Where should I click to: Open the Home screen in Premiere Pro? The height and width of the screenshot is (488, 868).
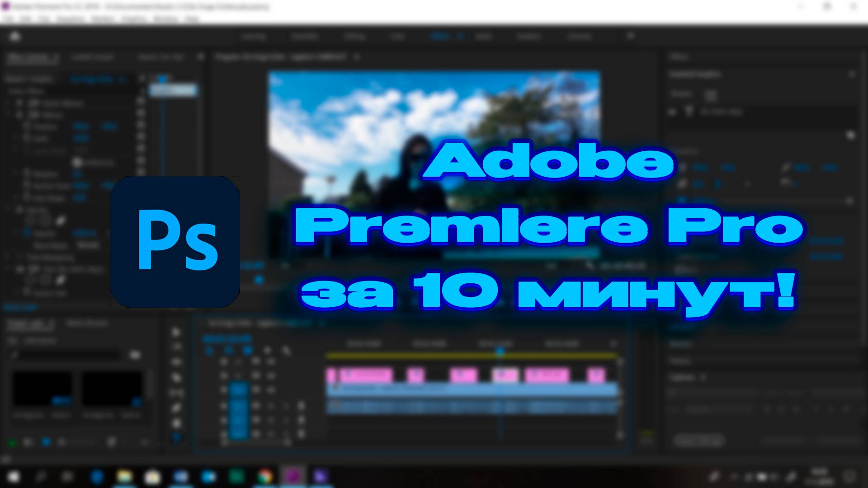coord(15,36)
